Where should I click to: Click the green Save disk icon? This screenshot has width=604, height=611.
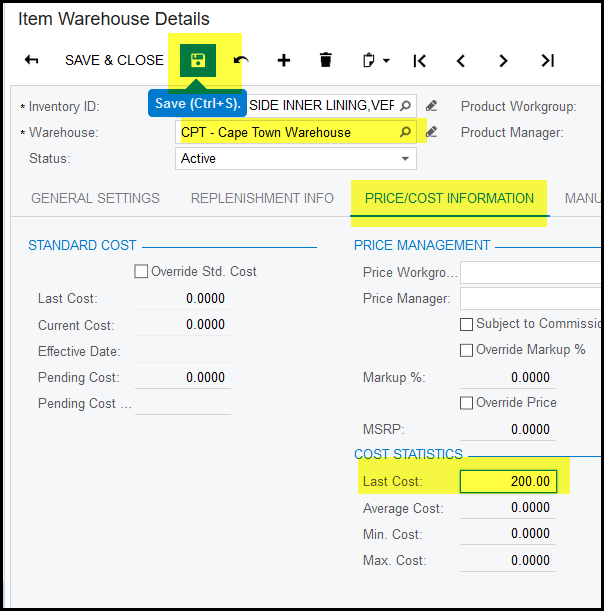tap(198, 60)
